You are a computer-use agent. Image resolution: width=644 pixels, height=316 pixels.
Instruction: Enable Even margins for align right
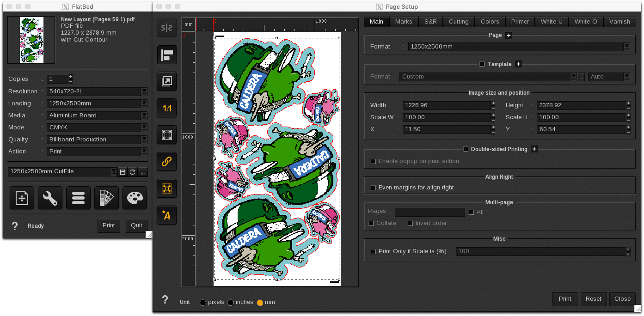pos(374,187)
